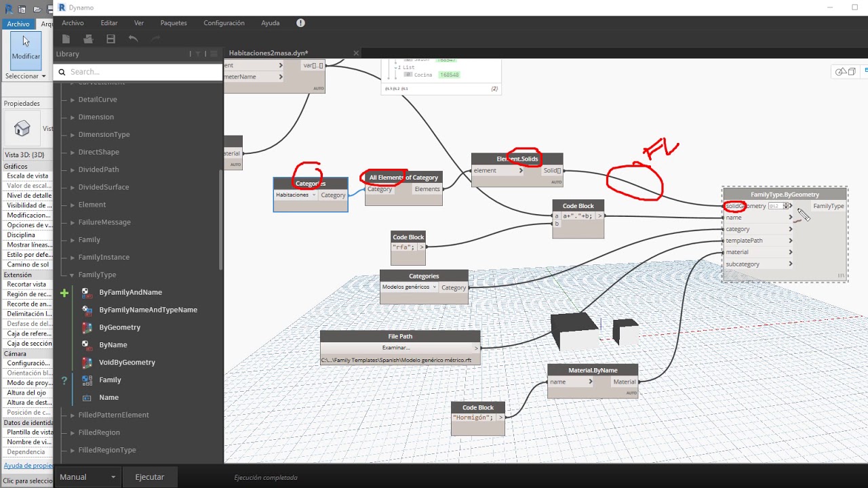Click the templatePath input port
The height and width of the screenshot is (488, 868).
click(x=758, y=241)
